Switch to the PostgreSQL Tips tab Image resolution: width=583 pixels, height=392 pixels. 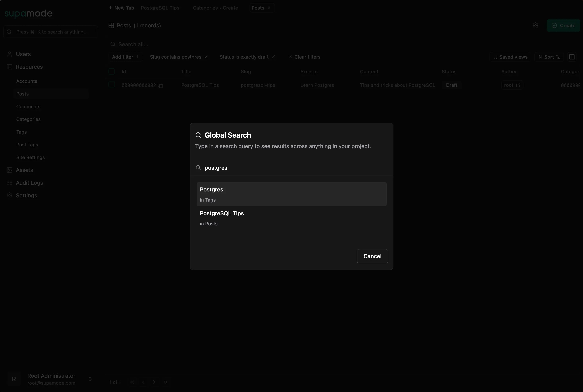tap(160, 8)
